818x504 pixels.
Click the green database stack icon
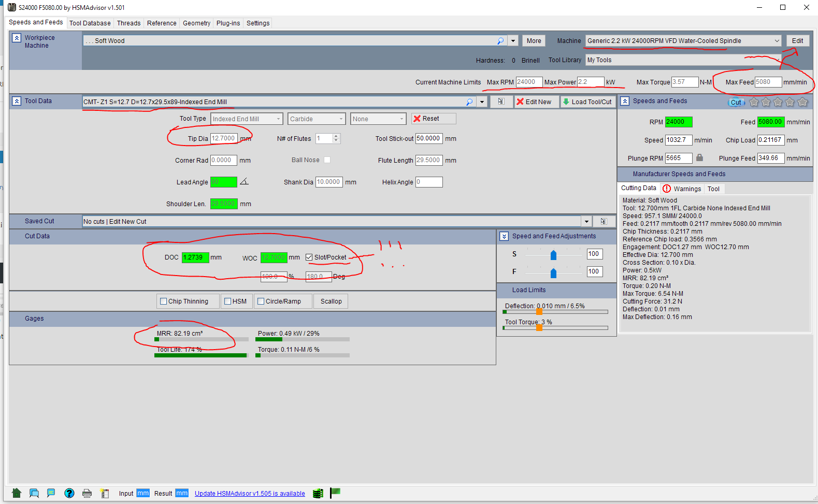318,493
